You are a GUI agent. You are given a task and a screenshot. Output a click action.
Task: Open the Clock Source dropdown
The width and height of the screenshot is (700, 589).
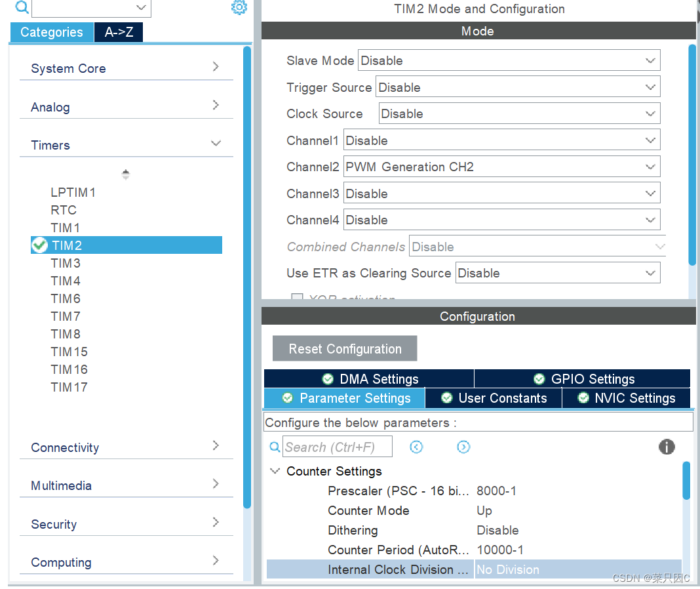pos(519,113)
